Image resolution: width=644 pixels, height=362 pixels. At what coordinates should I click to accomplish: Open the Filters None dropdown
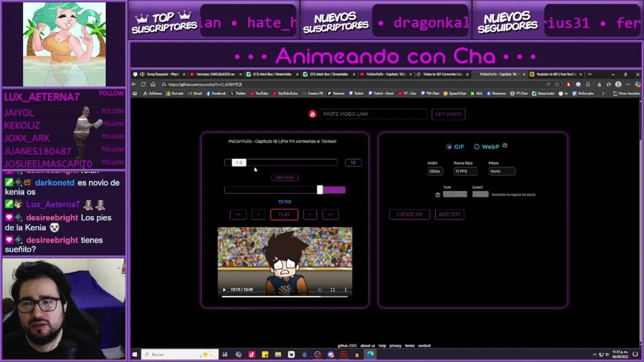click(x=502, y=171)
